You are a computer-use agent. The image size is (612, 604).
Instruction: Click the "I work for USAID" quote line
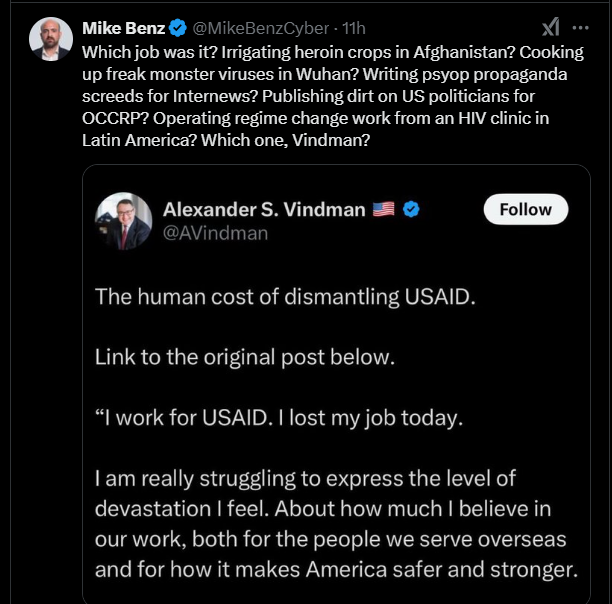pos(279,418)
